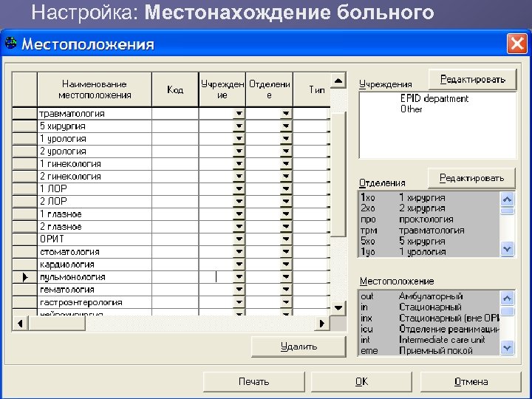Click the Местоположение list's scroll down arrow

tap(507, 348)
